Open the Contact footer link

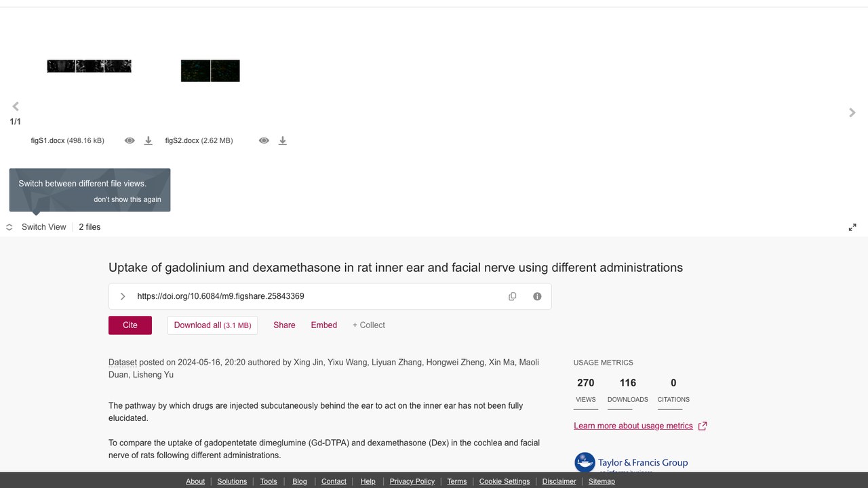coord(334,481)
